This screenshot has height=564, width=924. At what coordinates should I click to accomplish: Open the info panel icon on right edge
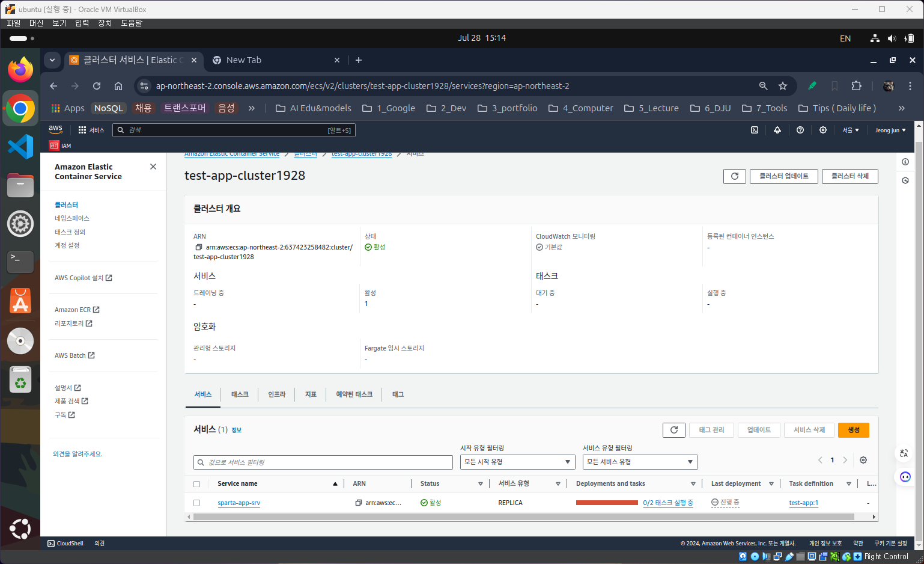pyautogui.click(x=905, y=162)
